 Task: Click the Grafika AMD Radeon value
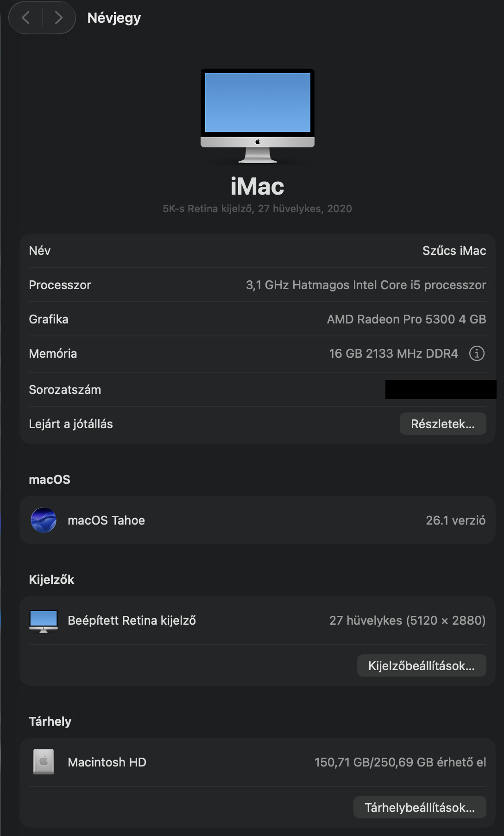(406, 319)
